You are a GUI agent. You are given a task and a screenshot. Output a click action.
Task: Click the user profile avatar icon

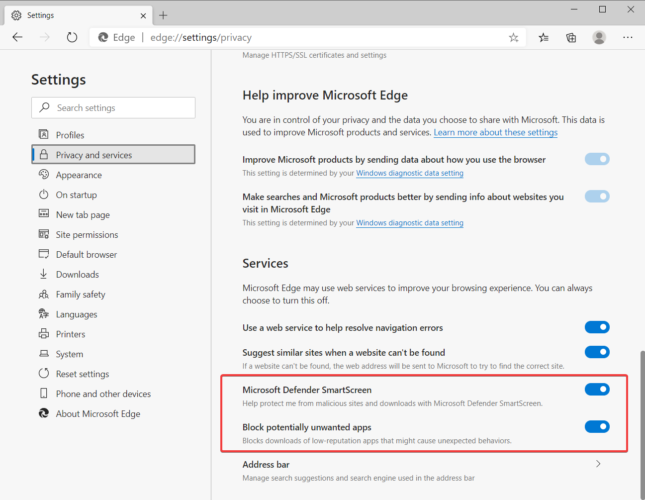599,37
